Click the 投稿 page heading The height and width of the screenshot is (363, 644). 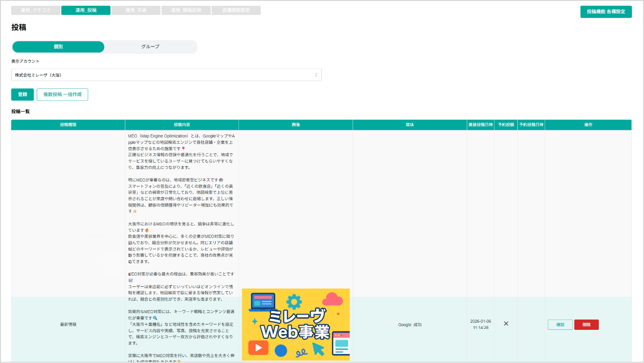[19, 27]
